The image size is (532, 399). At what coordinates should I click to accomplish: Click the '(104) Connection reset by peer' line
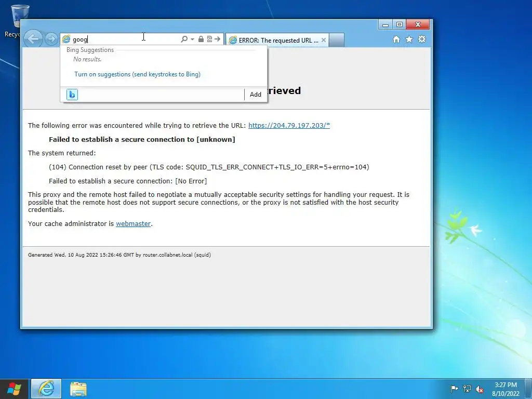tap(209, 167)
